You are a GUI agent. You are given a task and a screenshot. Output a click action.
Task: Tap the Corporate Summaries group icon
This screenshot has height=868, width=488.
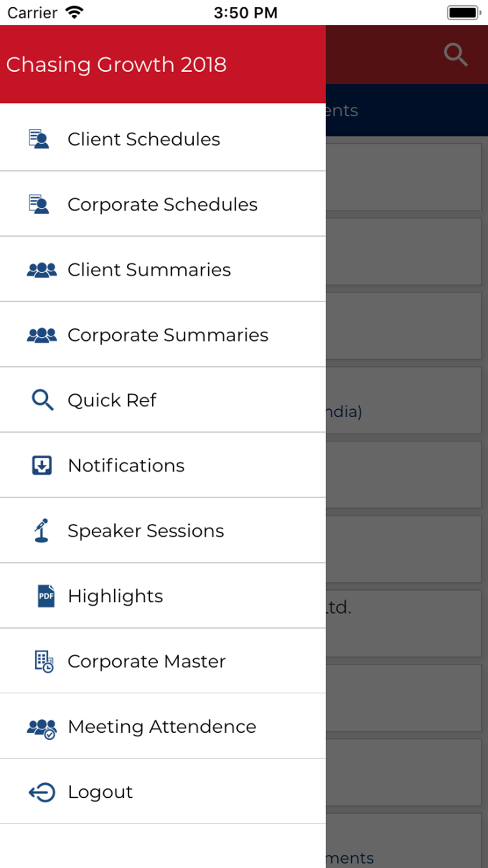(x=41, y=335)
